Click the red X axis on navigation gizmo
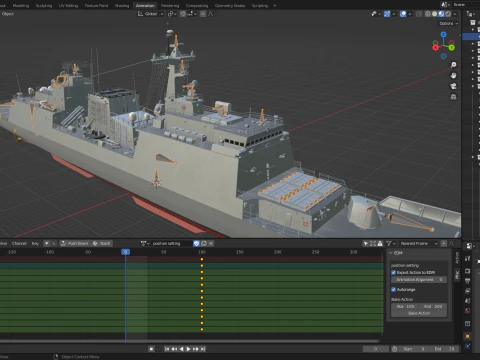480x360 pixels. 435,48
